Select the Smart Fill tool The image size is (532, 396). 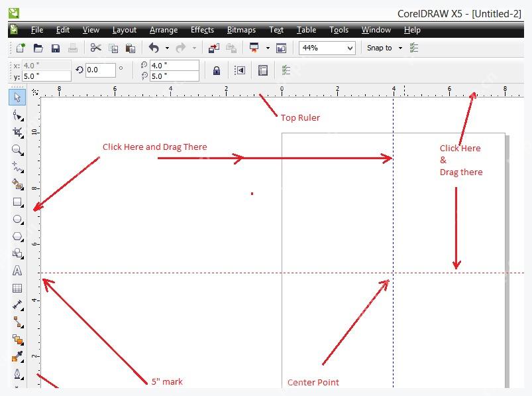click(x=17, y=184)
